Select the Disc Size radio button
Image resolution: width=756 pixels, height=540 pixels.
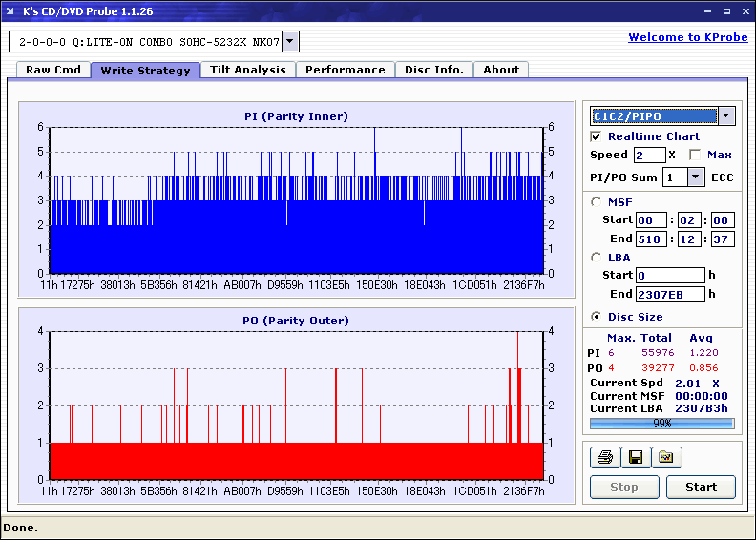(x=597, y=317)
